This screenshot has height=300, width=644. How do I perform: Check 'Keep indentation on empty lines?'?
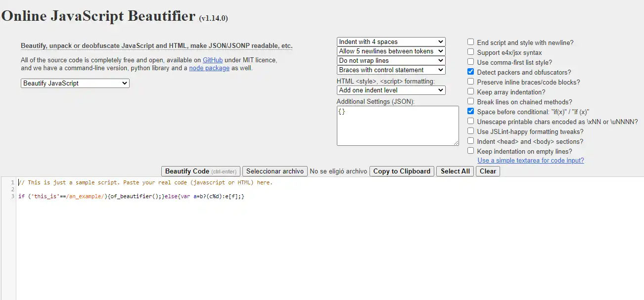pos(470,151)
